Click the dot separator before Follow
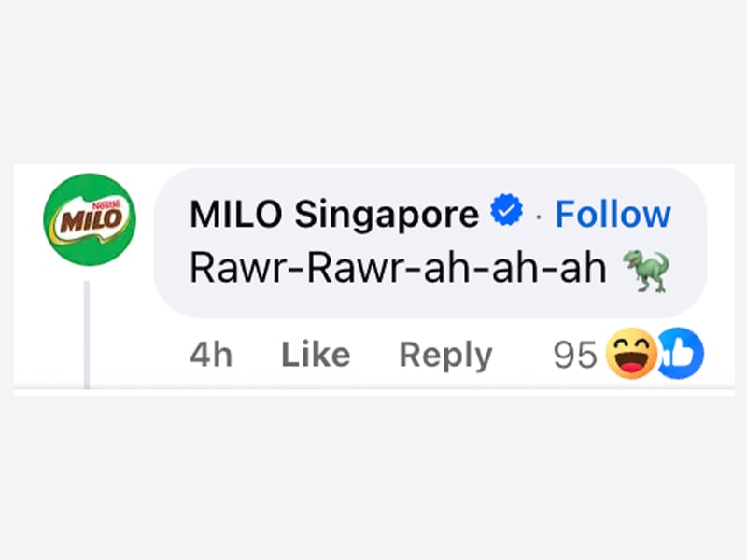 click(538, 217)
